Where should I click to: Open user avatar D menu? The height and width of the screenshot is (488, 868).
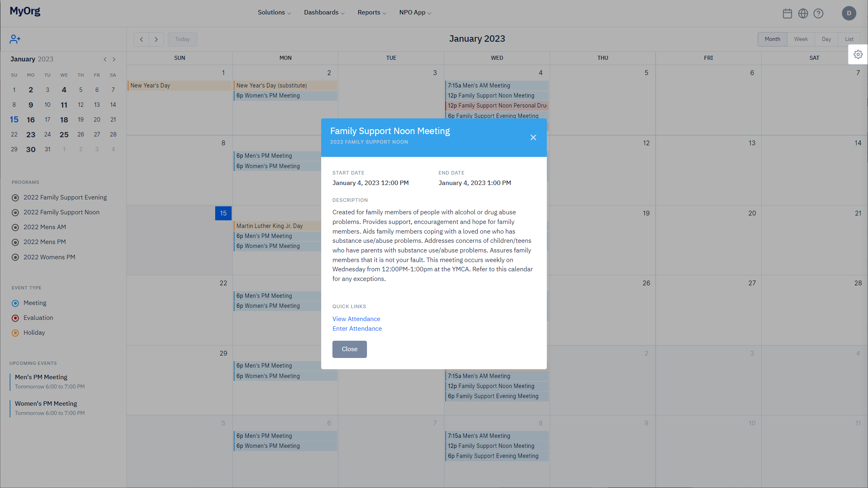pos(849,13)
